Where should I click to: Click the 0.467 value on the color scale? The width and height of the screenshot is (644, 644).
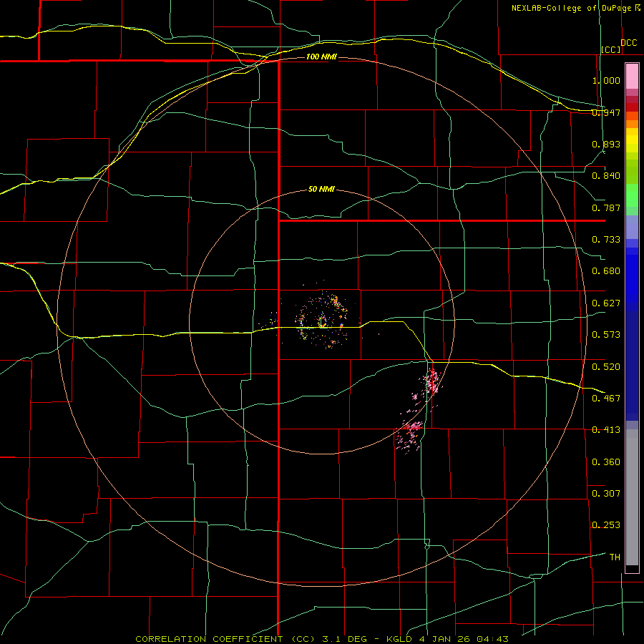click(x=606, y=399)
